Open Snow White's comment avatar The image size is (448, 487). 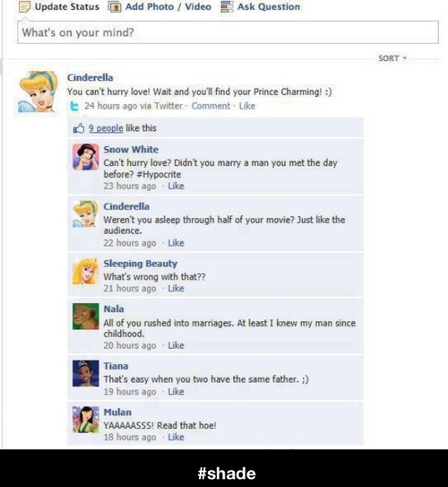pyautogui.click(x=86, y=157)
